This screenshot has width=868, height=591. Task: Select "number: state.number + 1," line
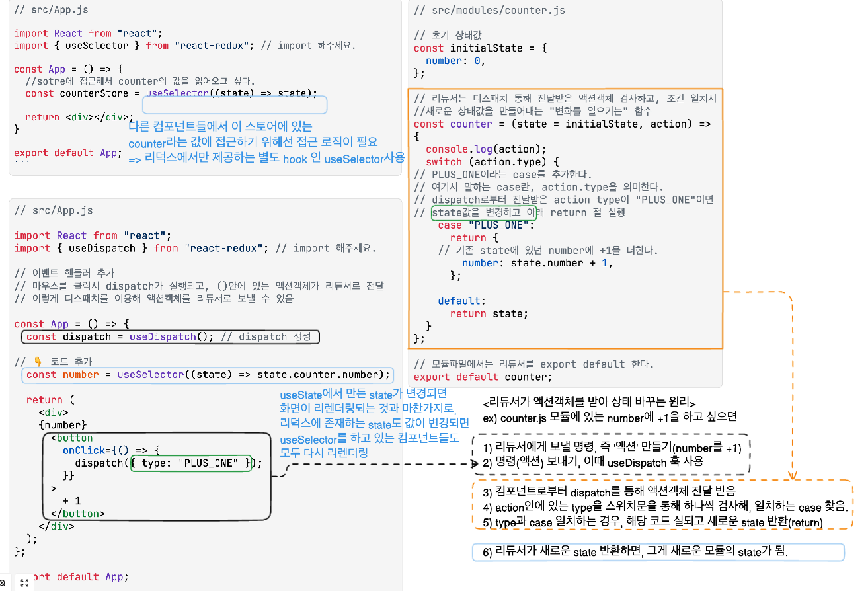[537, 262]
